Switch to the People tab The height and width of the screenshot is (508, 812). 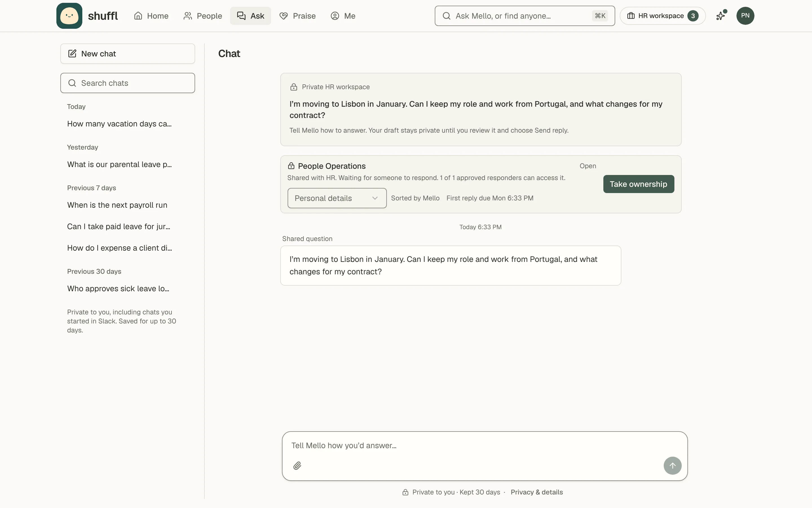coord(203,16)
